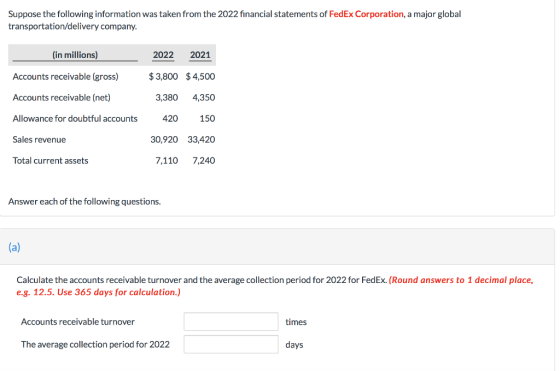
Task: Select the 33,420 sales revenue value
Action: (201, 140)
